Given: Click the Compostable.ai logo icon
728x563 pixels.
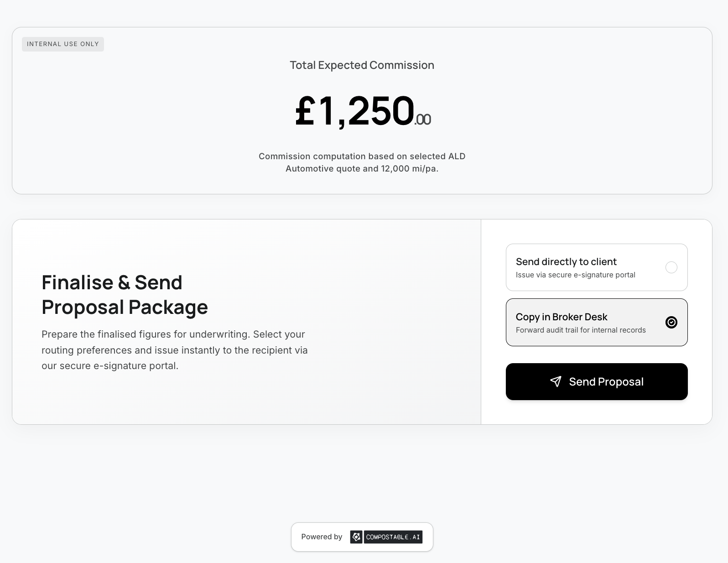Looking at the screenshot, I should tap(356, 537).
